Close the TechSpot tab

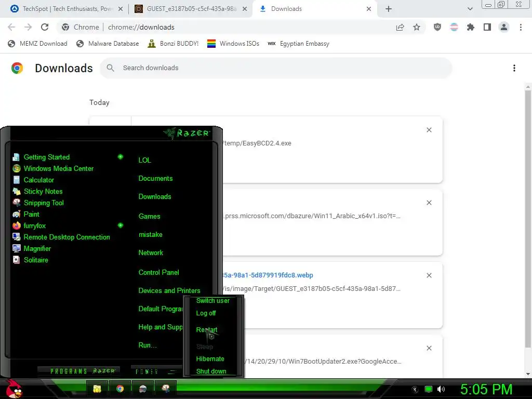121,9
